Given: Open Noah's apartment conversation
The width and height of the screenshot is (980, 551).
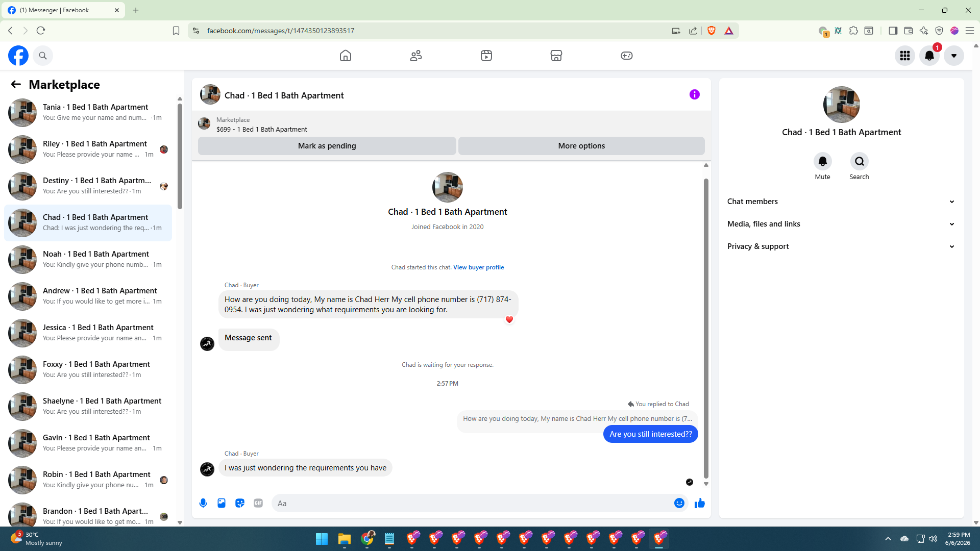Looking at the screenshot, I should [88, 260].
